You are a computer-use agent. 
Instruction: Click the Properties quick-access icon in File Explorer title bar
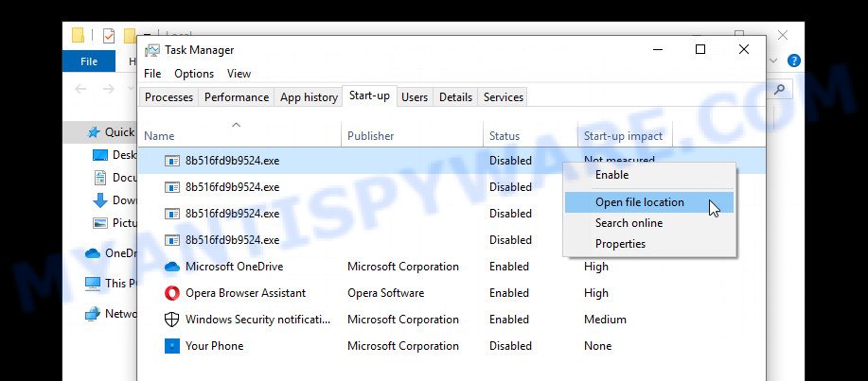109,36
